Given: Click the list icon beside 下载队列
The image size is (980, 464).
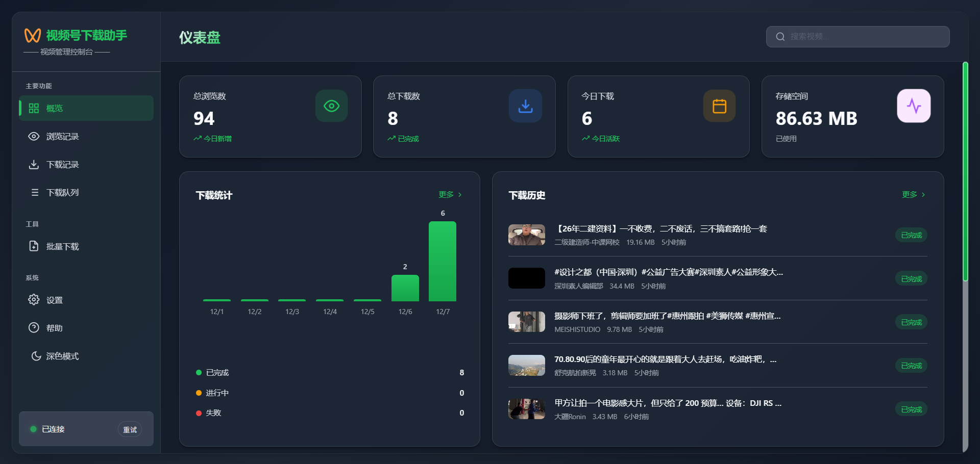Looking at the screenshot, I should tap(35, 192).
